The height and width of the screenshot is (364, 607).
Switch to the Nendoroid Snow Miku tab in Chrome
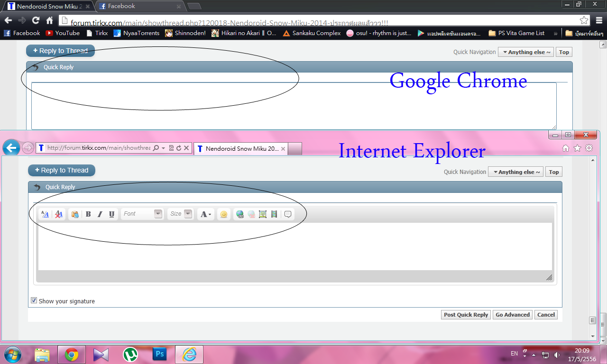[47, 6]
